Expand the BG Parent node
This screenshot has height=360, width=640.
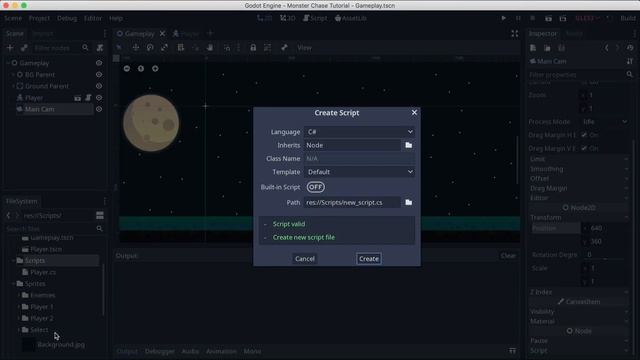coord(13,75)
